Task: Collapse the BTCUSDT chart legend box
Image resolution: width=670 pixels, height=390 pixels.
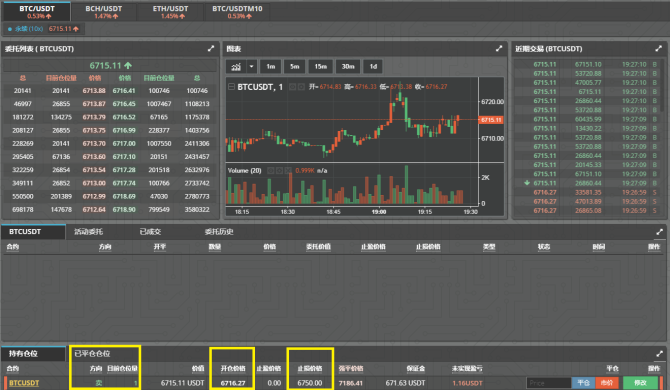Action: tap(231, 87)
